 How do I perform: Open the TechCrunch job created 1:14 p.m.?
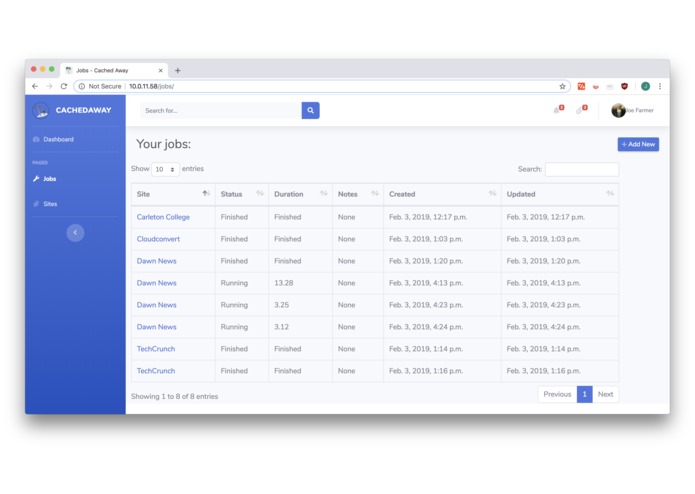pos(156,349)
